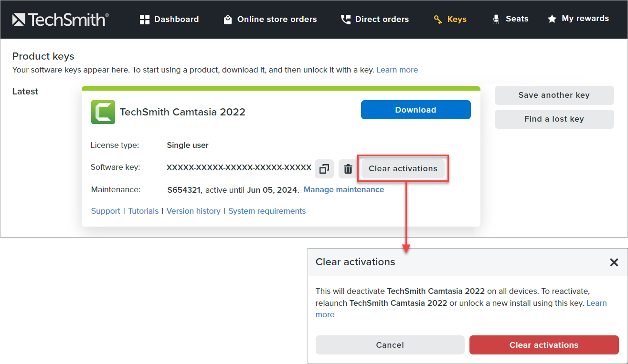Click Find a lost key
The image size is (628, 364).
(x=553, y=119)
